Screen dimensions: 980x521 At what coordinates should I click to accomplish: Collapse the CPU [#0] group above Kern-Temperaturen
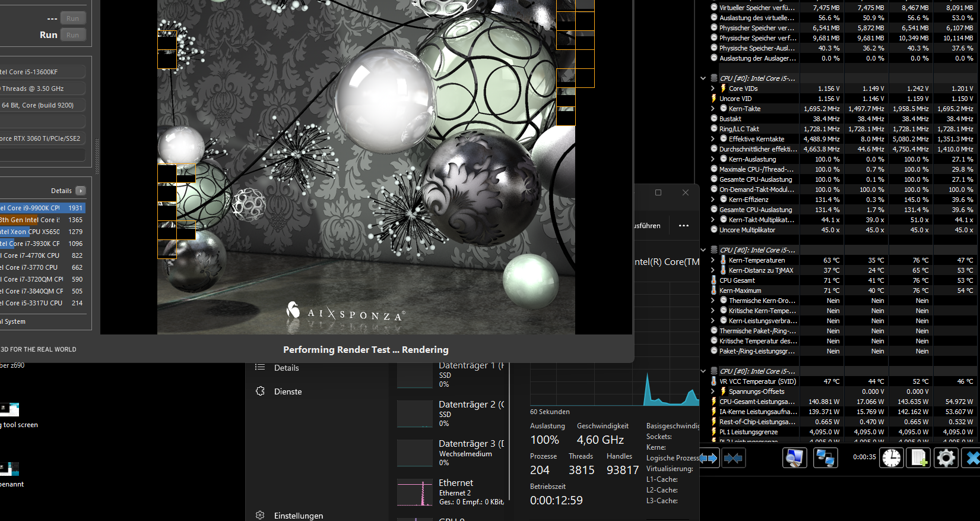point(703,250)
